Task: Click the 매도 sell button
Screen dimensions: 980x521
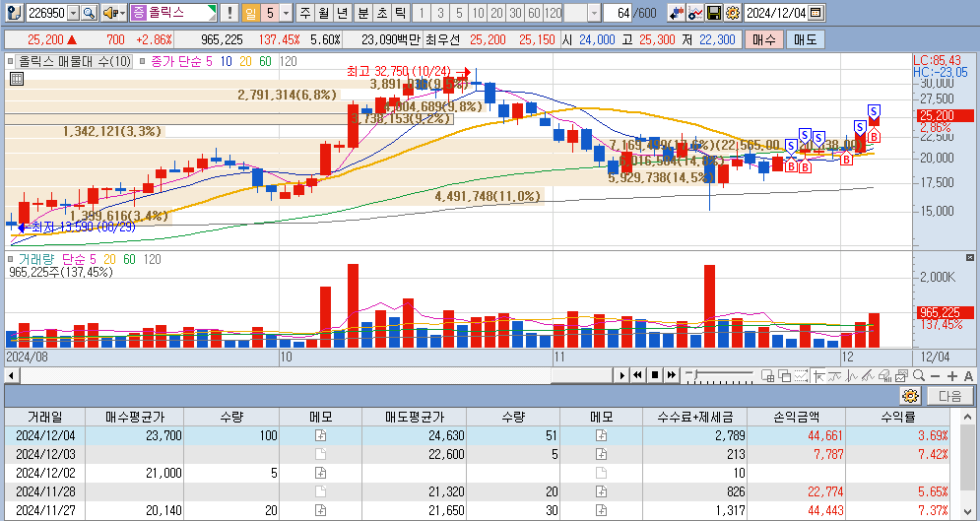Action: (805, 40)
